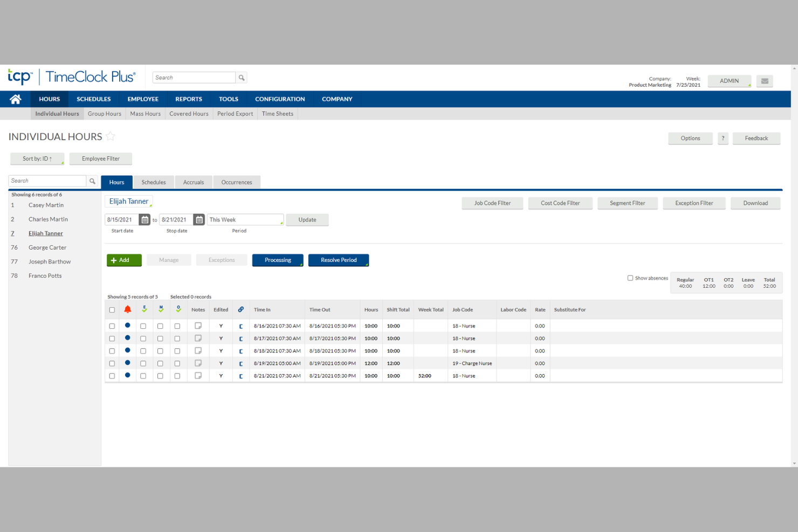
Task: Check the select-all checkbox in the table header
Action: tap(112, 309)
